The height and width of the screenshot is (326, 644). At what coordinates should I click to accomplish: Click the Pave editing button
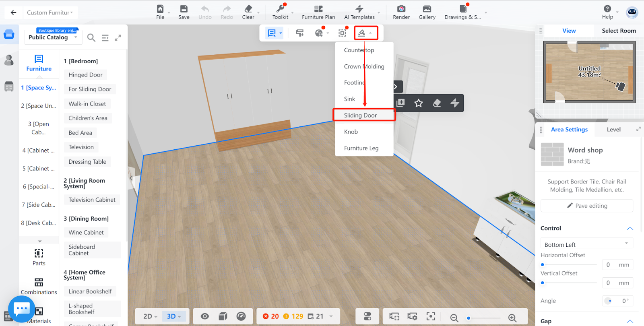(x=587, y=206)
